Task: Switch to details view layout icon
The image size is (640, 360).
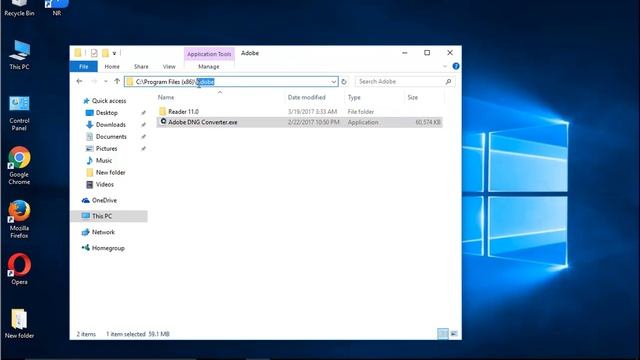Action: click(443, 334)
